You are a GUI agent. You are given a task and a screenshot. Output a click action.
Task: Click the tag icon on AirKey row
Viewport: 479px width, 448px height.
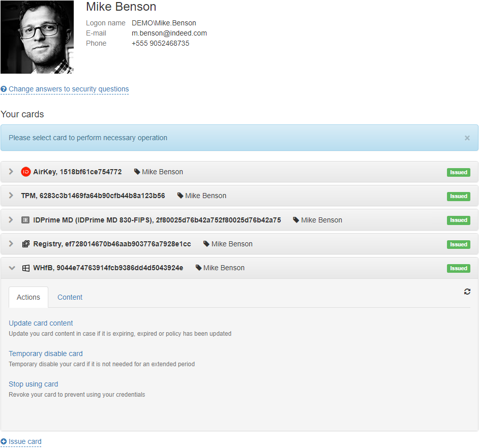point(137,172)
